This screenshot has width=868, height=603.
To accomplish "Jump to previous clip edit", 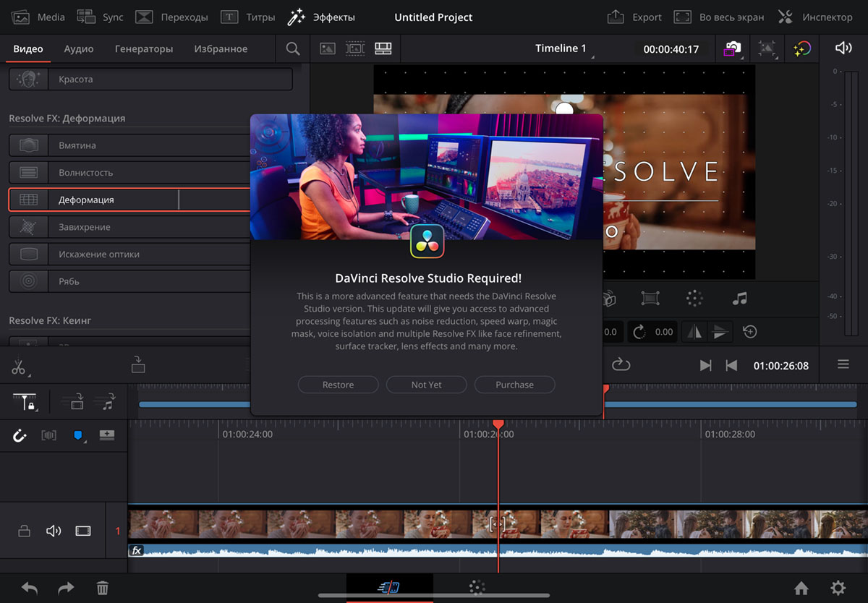I will tap(731, 366).
